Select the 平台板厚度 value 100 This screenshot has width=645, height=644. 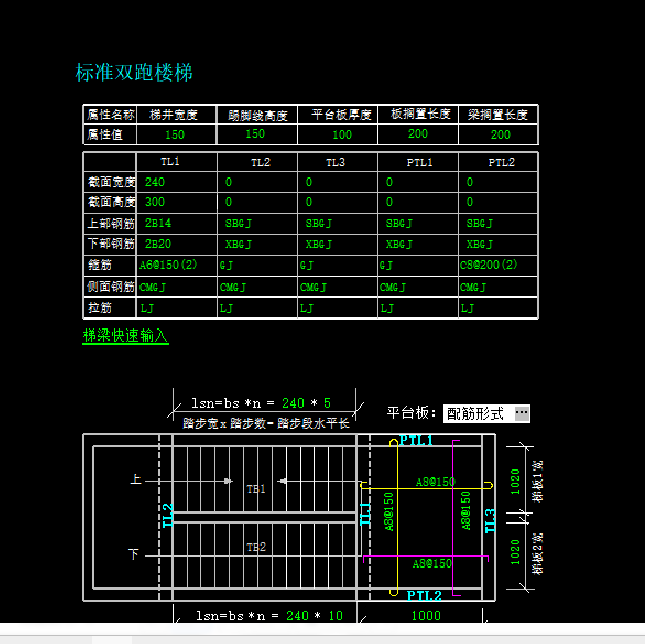(x=342, y=134)
